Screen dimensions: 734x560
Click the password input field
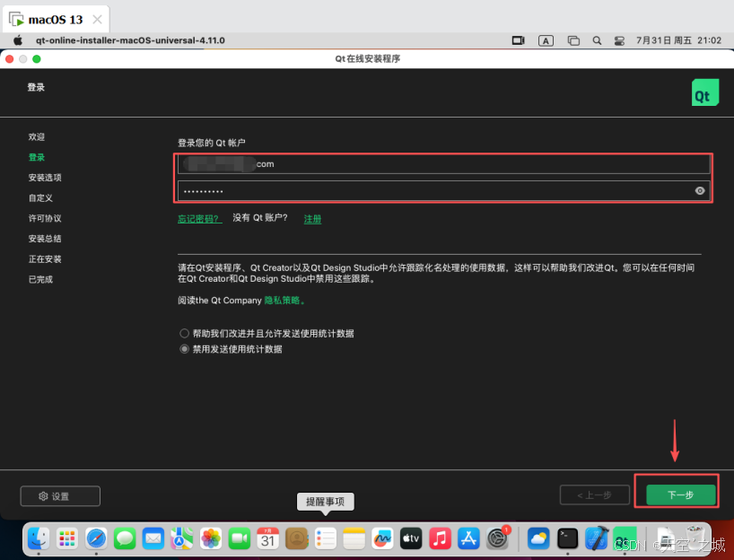coord(444,190)
